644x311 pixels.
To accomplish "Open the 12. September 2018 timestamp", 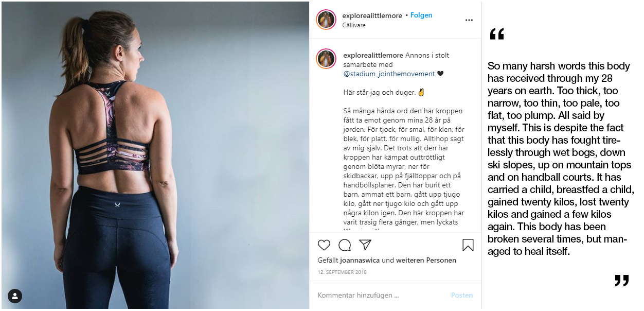I will point(342,272).
